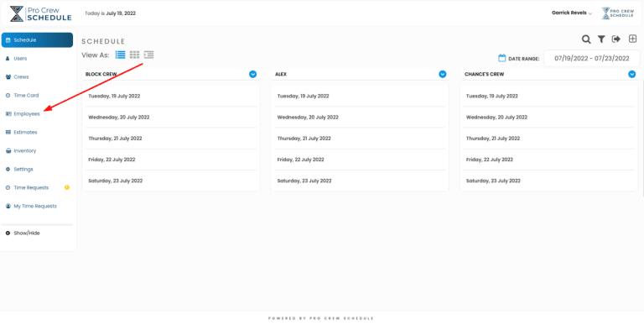Click the add schedule plus icon

632,39
